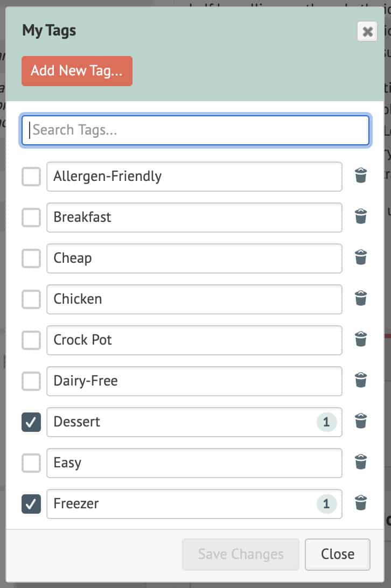The image size is (391, 588).
Task: Trash the Crock Pot tag
Action: point(361,340)
